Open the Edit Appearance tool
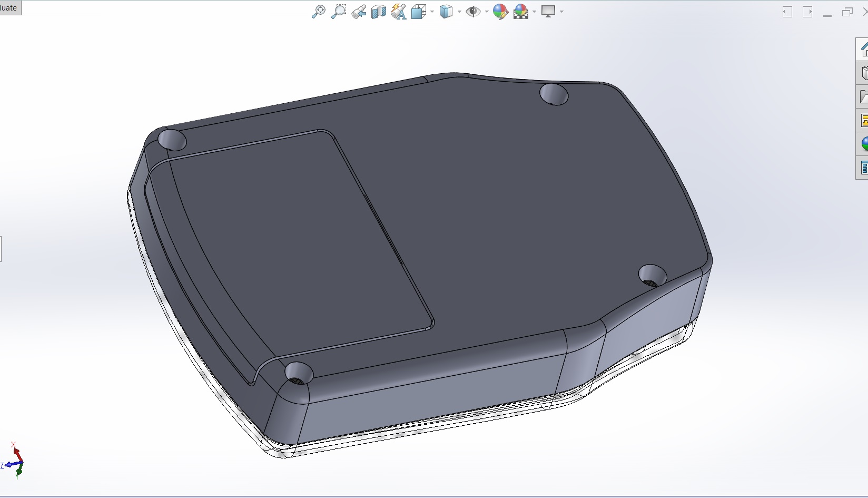 click(x=500, y=12)
